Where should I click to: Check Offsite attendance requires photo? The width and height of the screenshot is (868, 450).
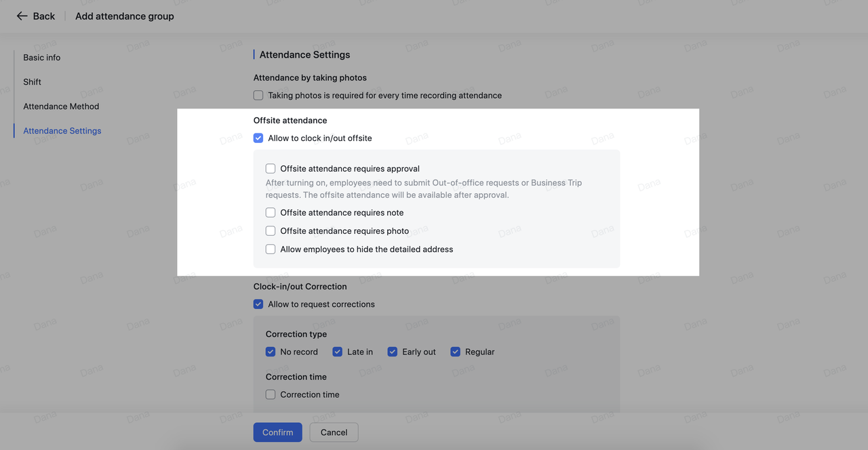pos(271,231)
